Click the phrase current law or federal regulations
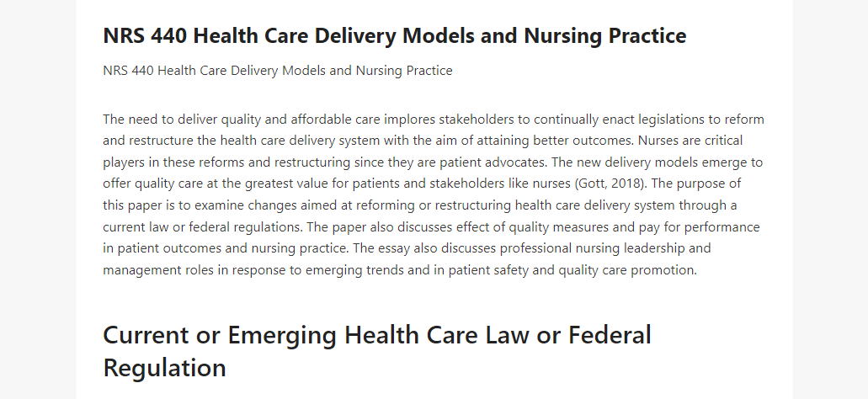 tap(203, 227)
